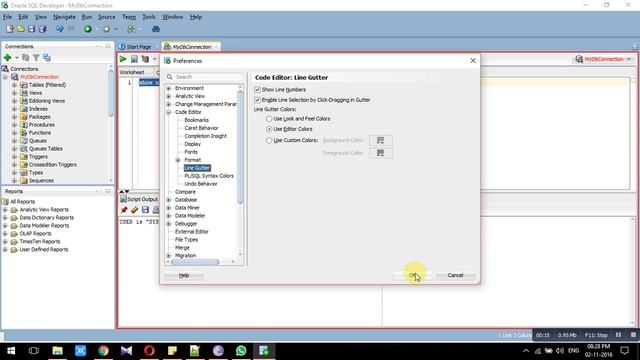Open File Explorer from the taskbar
Image resolution: width=640 pixels, height=360 pixels.
coord(58,351)
